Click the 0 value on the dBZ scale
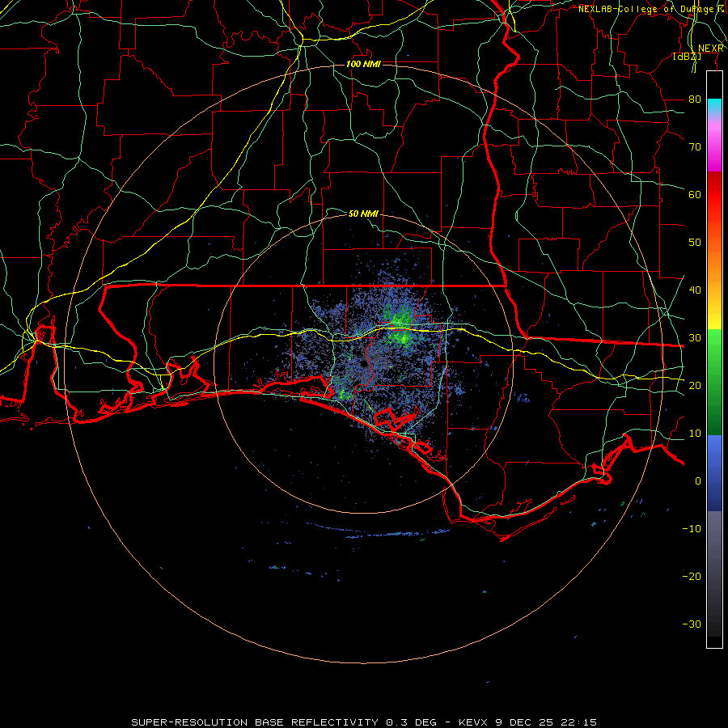The height and width of the screenshot is (728, 728). (x=698, y=481)
